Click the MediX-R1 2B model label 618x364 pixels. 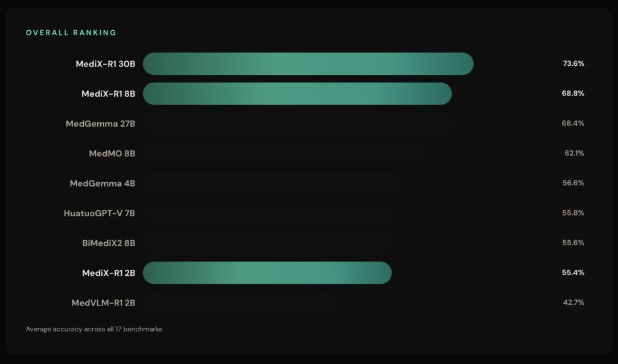(x=108, y=273)
